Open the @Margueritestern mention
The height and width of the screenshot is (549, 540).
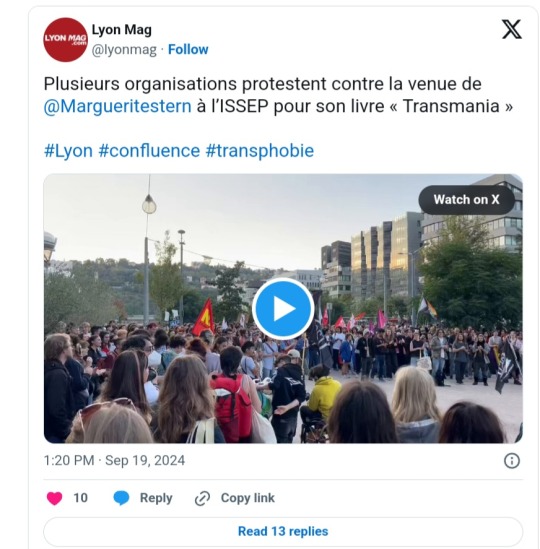point(117,106)
